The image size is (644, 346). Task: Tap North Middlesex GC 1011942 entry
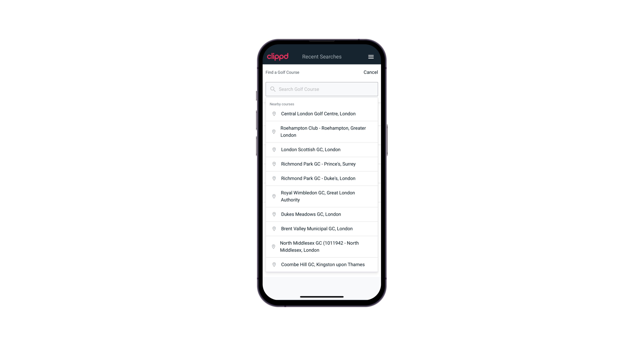click(322, 246)
